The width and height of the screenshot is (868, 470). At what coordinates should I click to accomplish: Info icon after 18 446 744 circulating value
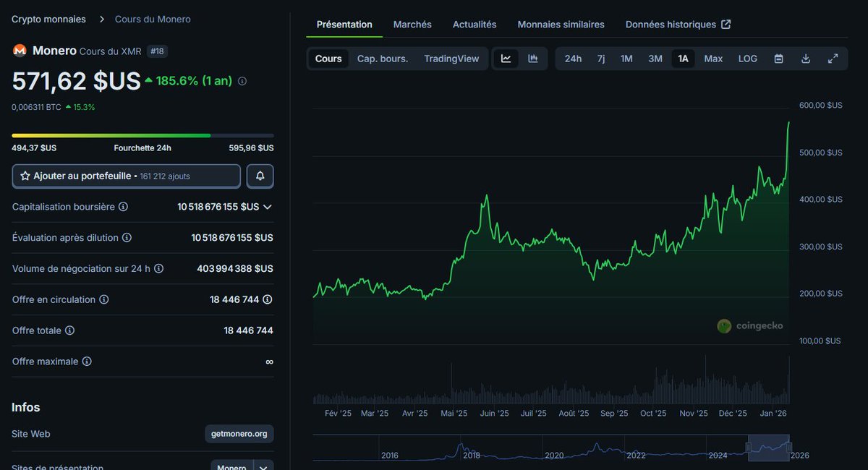click(268, 299)
